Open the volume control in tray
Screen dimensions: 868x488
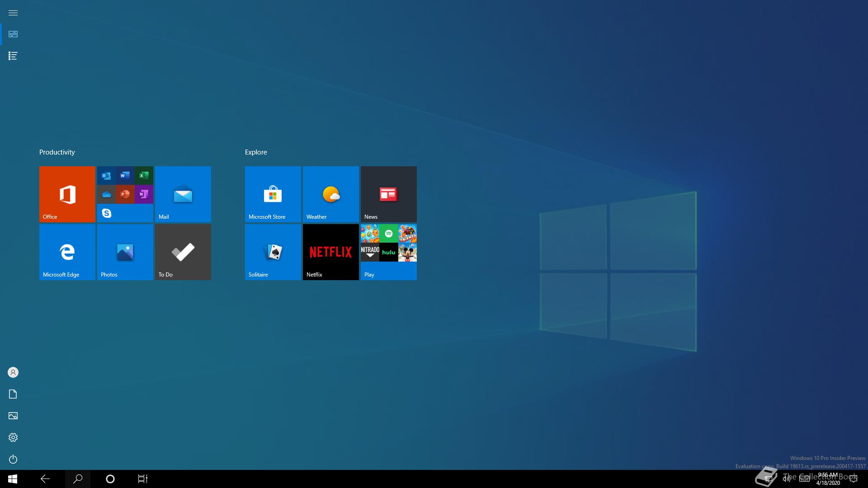click(787, 479)
